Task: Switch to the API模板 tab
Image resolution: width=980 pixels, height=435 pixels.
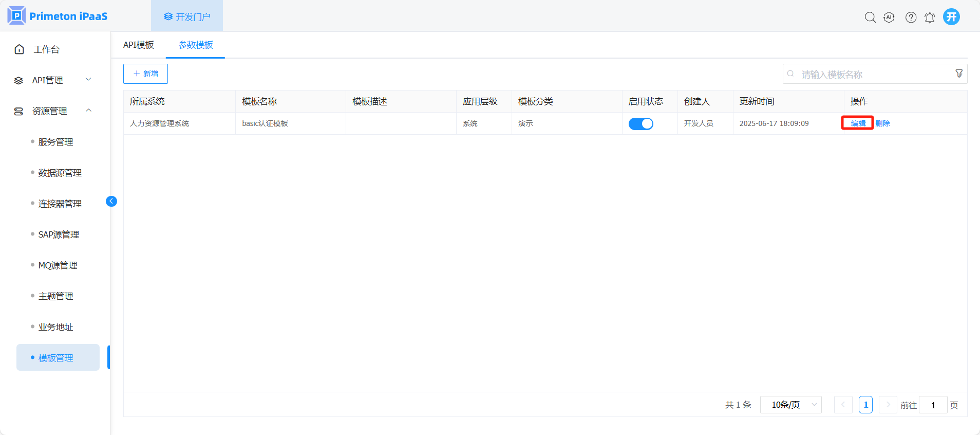Action: pos(139,45)
